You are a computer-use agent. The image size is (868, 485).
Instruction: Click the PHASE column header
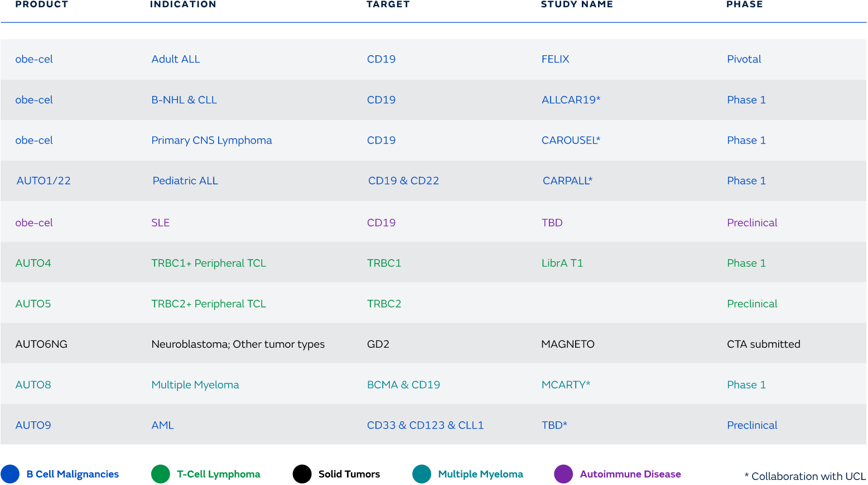pyautogui.click(x=745, y=4)
